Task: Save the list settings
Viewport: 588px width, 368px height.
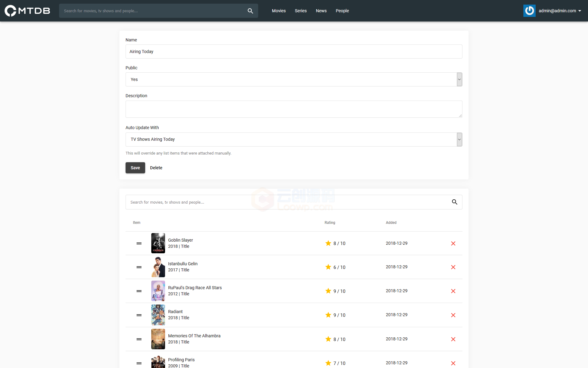Action: click(135, 168)
